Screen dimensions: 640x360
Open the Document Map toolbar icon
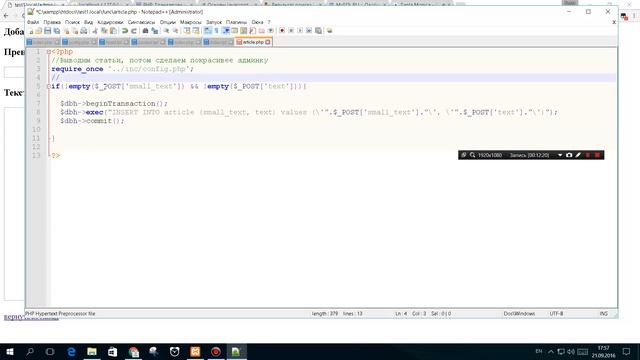coord(244,31)
